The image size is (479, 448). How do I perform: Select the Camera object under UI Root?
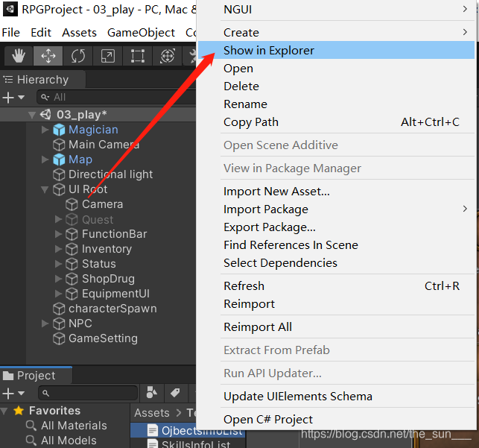102,204
